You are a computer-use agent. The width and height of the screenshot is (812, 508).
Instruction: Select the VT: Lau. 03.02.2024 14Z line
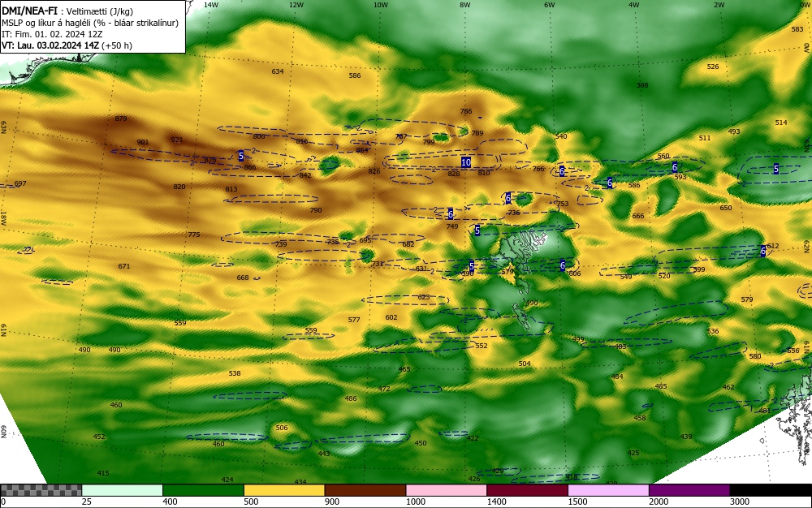point(67,45)
